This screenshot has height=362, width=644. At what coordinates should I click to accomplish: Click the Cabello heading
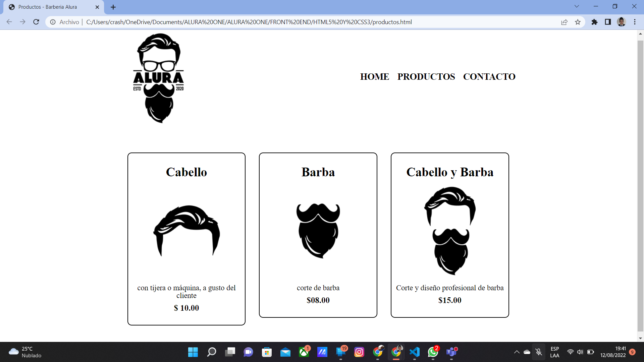186,172
